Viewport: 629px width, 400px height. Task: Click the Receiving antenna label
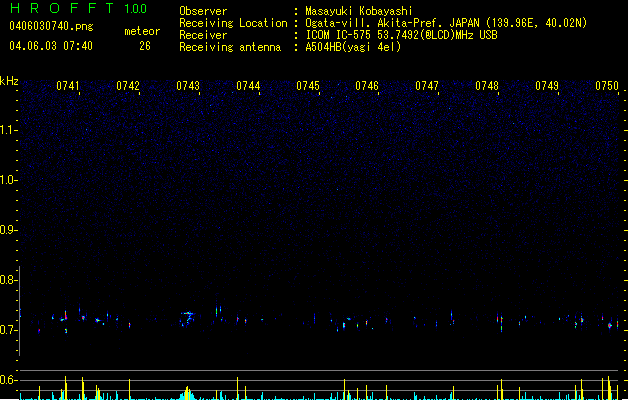click(230, 47)
